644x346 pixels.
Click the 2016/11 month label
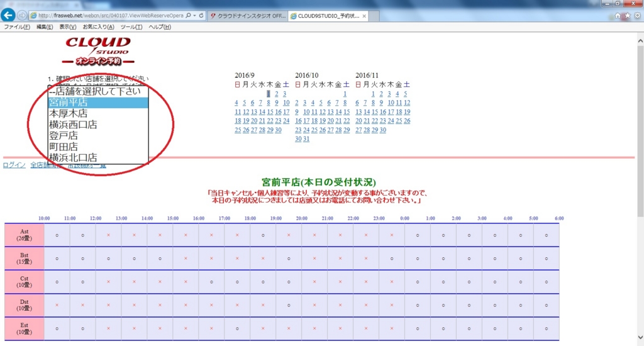[367, 75]
